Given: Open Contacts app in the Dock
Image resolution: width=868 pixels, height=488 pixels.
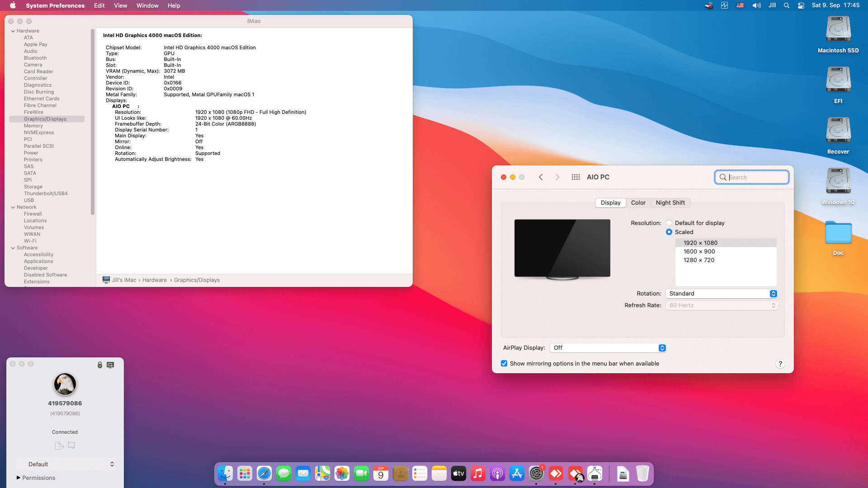Looking at the screenshot, I should [x=400, y=474].
